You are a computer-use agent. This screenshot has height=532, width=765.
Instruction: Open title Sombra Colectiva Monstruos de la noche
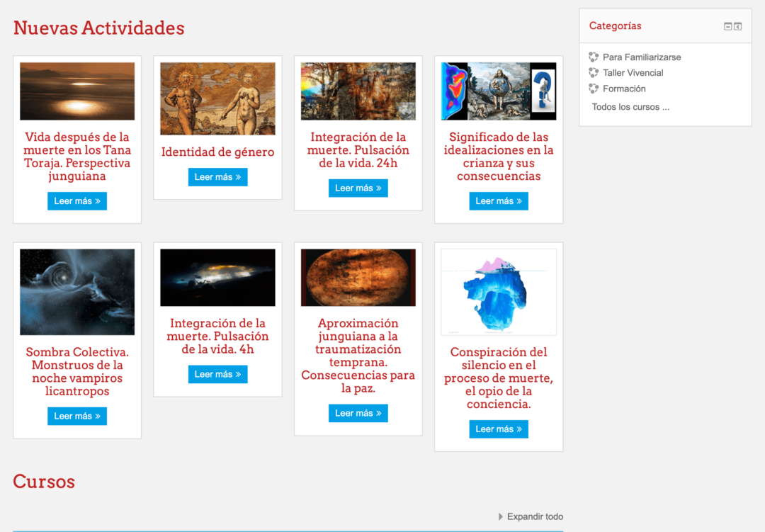coord(77,371)
